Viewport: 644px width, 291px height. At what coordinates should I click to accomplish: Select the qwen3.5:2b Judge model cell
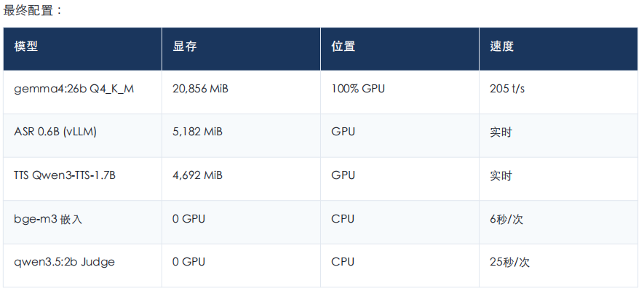pyautogui.click(x=64, y=262)
